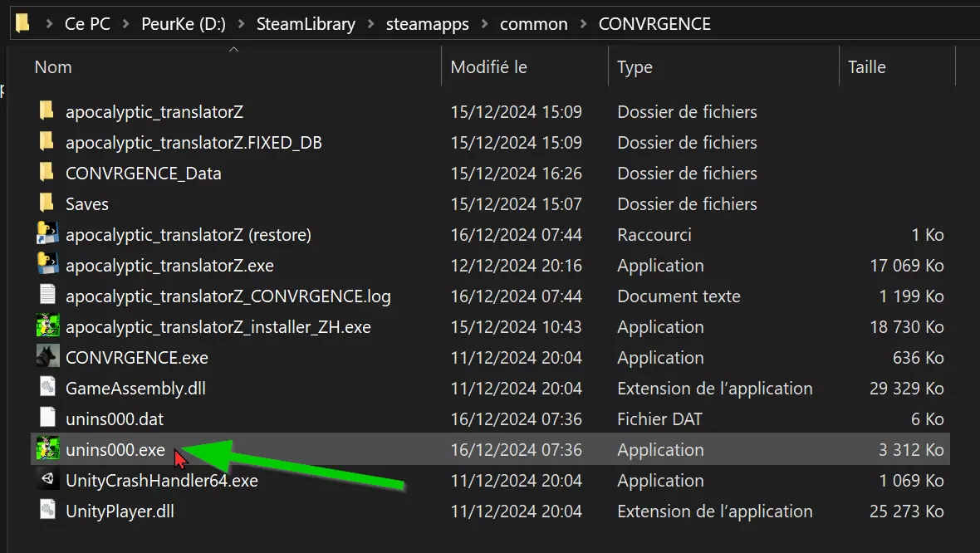Click the unins000.dat blank file icon

(47, 418)
